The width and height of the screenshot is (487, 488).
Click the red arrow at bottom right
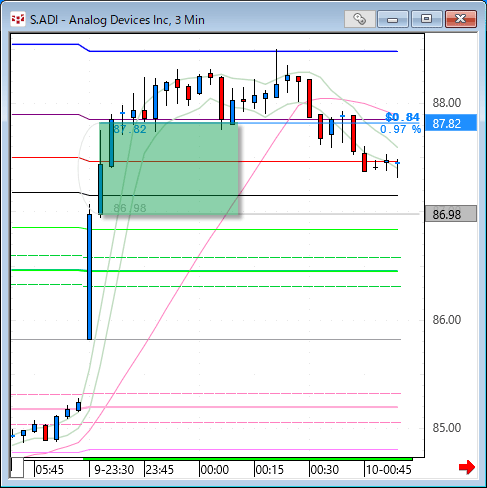pos(467,467)
